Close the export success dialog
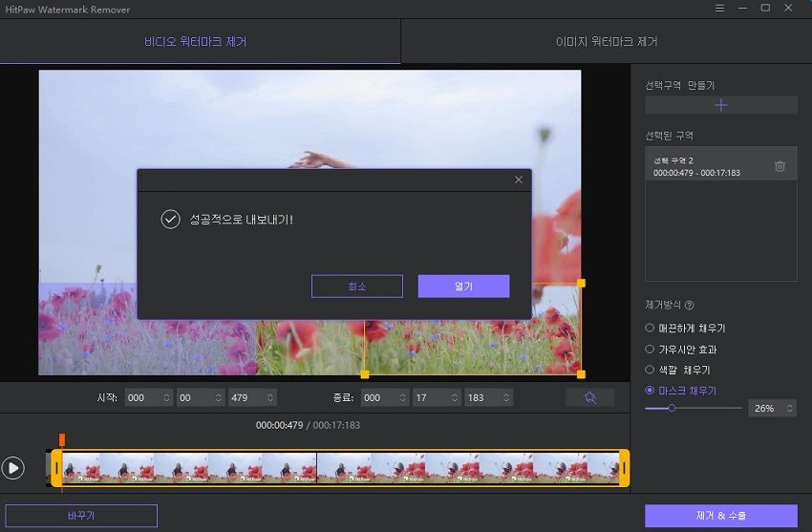Screen dimensions: 812x532 pos(519,180)
